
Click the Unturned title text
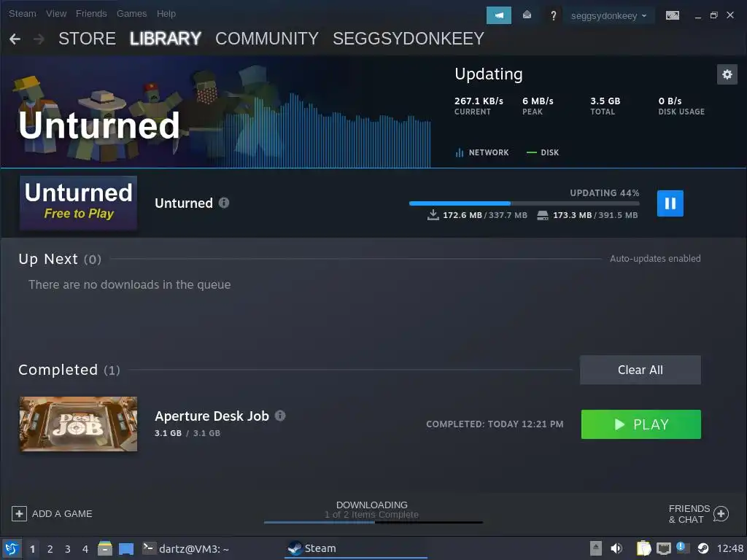pos(184,203)
